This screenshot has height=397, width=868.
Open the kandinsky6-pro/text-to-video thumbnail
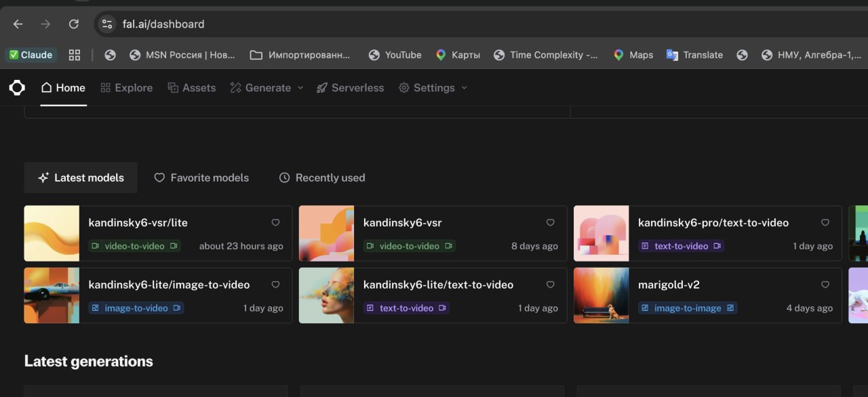coord(601,234)
